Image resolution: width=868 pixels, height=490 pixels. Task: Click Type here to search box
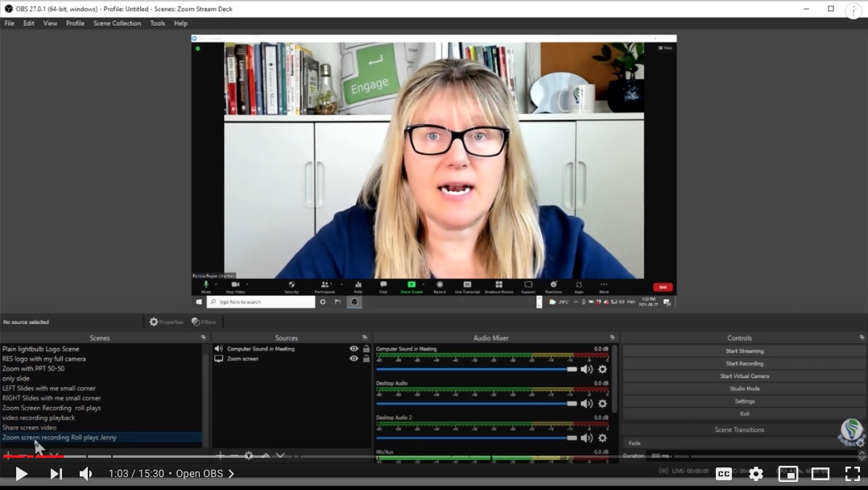[x=261, y=301]
